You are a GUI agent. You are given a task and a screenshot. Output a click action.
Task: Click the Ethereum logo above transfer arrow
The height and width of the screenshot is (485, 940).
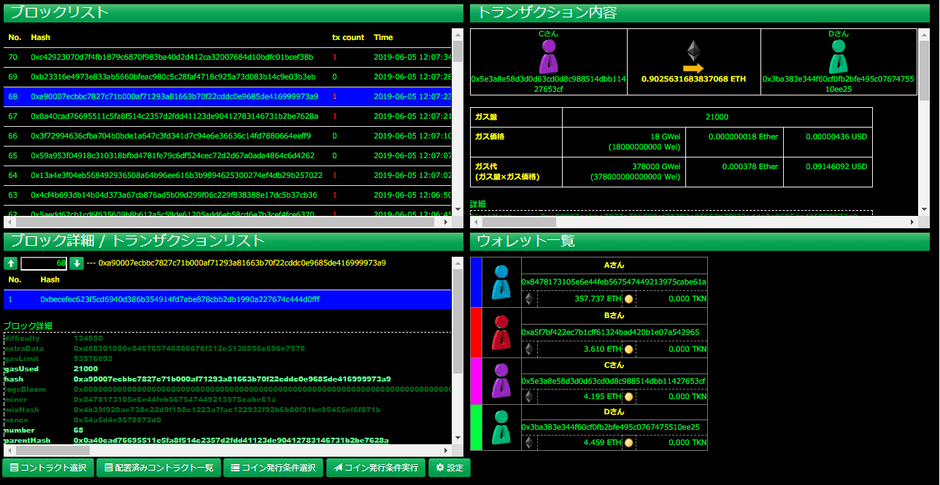pos(693,49)
